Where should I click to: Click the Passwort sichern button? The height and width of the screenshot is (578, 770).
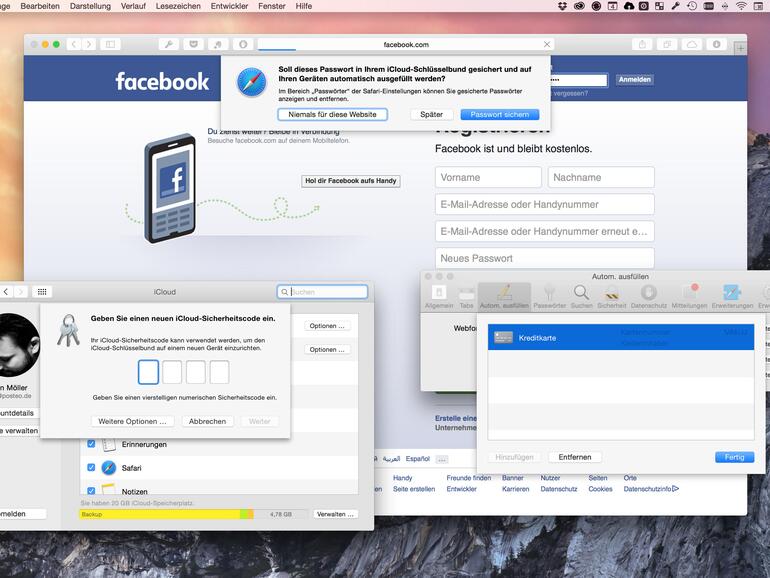[x=499, y=115]
